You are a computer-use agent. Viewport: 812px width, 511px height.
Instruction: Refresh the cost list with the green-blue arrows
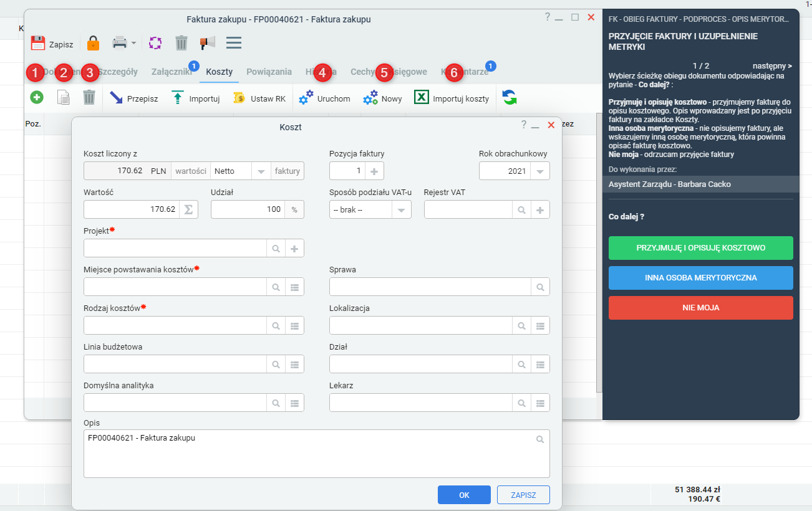coord(510,98)
